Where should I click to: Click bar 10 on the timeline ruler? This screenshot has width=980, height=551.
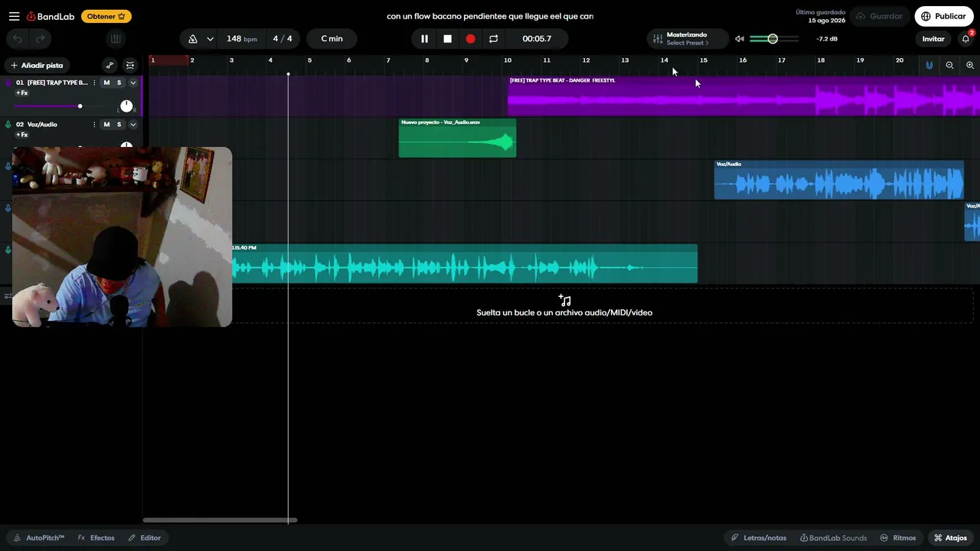(507, 60)
